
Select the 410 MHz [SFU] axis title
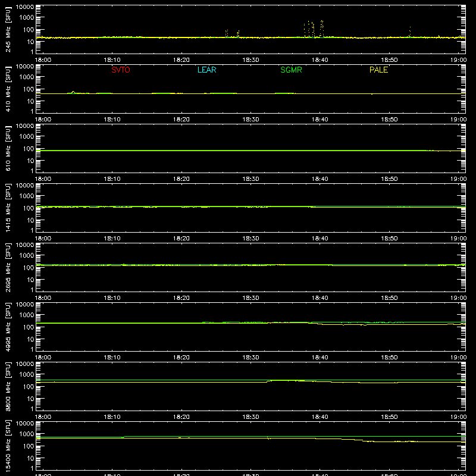(8, 89)
